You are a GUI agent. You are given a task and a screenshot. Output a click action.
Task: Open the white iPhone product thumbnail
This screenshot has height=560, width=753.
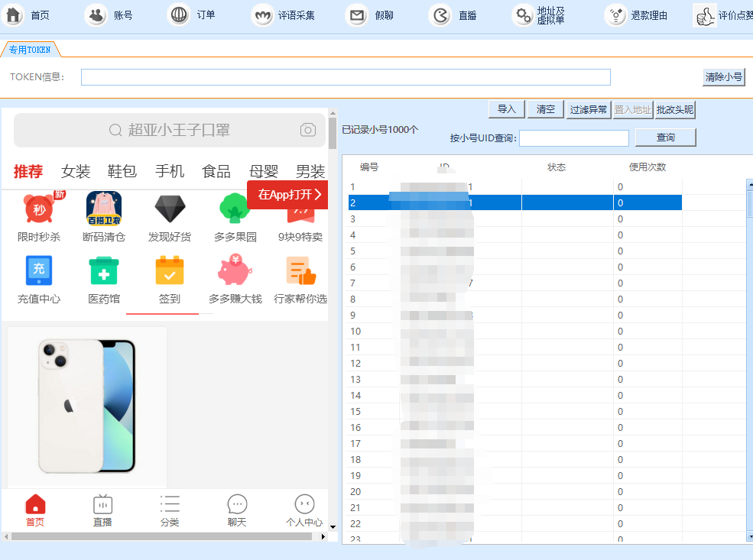point(87,407)
